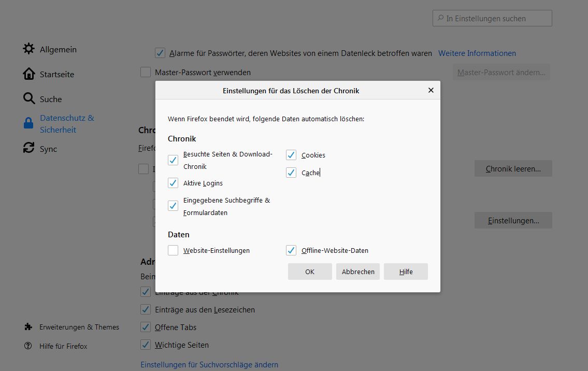Confirm dialog with OK button
Viewport: 588px width, 371px height.
(310, 272)
